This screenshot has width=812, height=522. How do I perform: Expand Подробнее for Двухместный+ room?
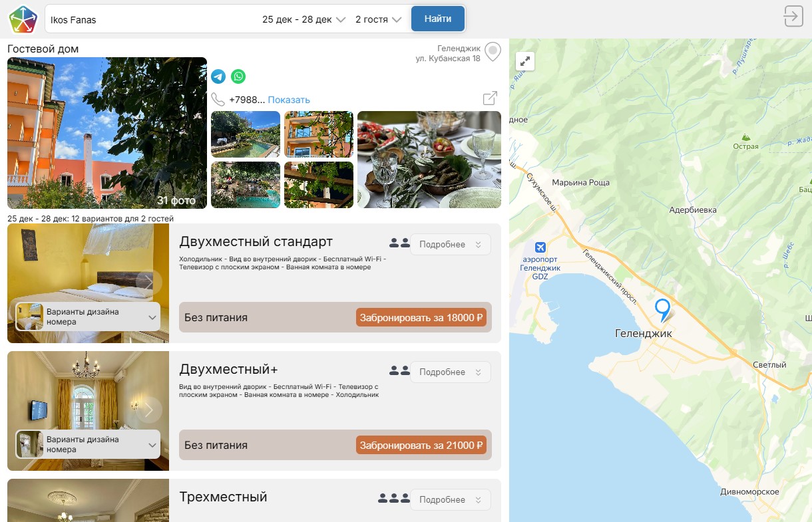(450, 372)
